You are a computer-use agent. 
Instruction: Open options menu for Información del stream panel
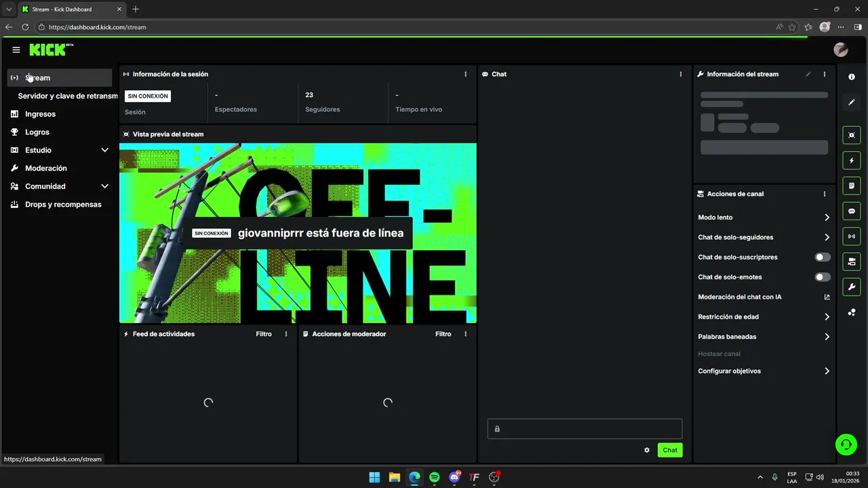[x=825, y=74]
